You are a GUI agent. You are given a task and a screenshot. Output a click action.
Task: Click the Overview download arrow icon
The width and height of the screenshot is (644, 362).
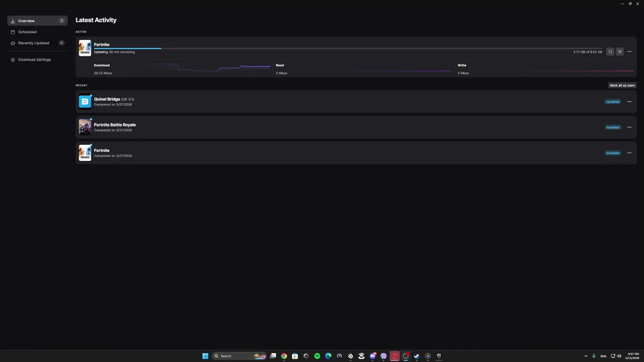coord(13,21)
